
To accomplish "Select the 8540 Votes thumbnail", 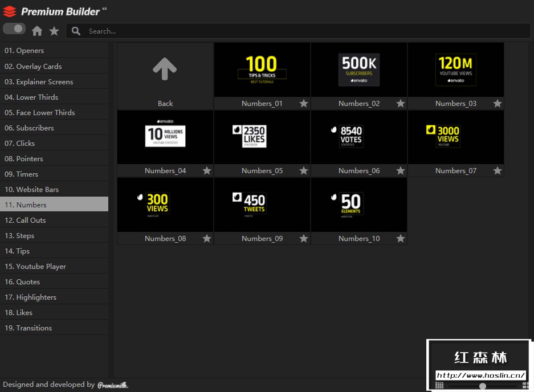I will [359, 137].
